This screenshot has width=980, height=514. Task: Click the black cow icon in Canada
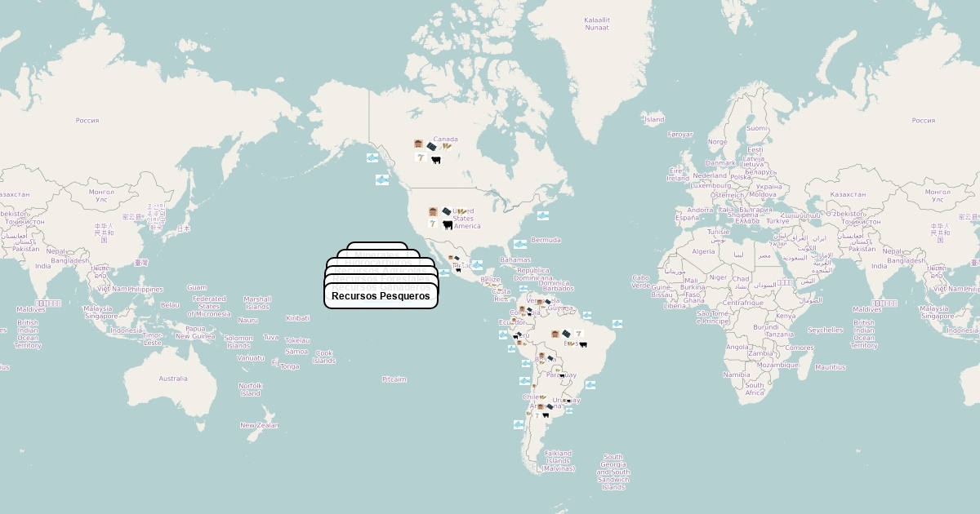click(436, 160)
